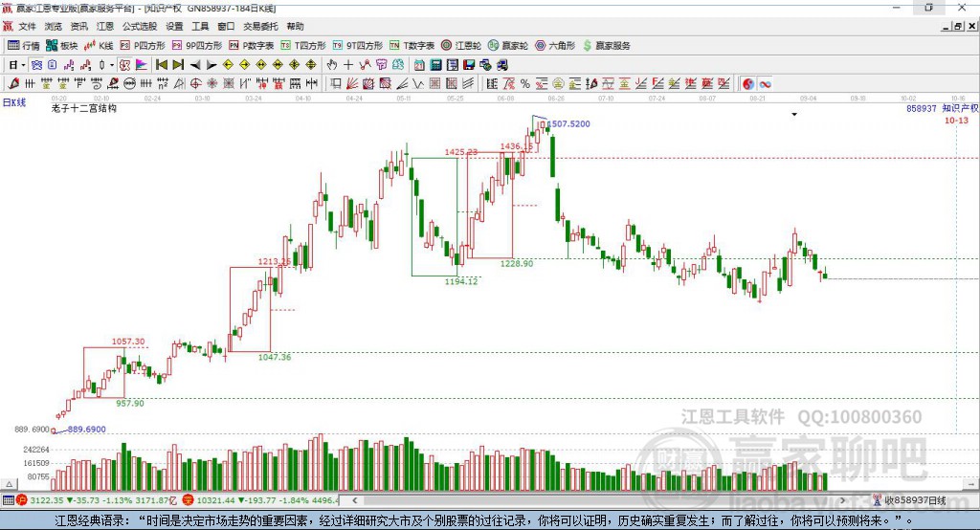
Task: Click the black dropdown triangle on chart
Action: [794, 115]
